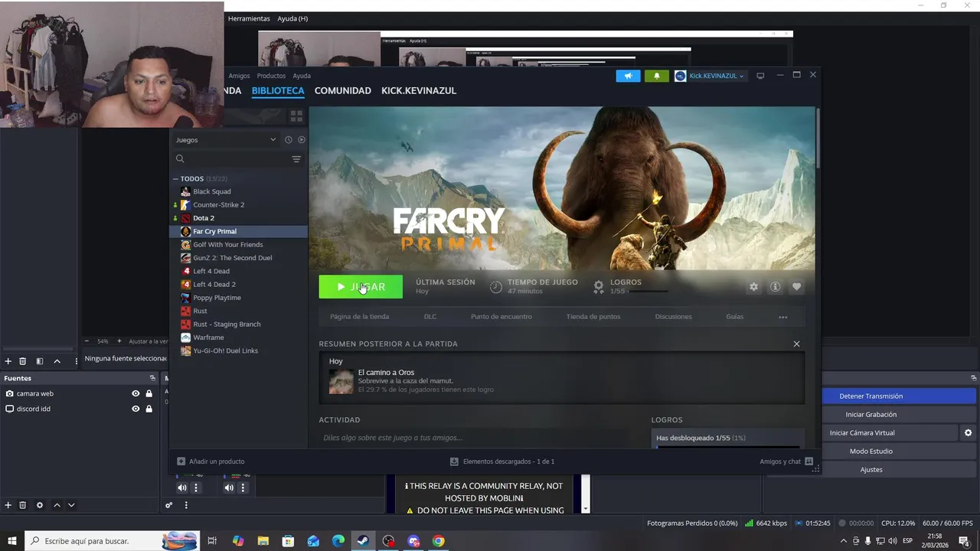Open Cámara Virtual settings gear in OBS
The height and width of the screenshot is (551, 980).
click(x=968, y=432)
